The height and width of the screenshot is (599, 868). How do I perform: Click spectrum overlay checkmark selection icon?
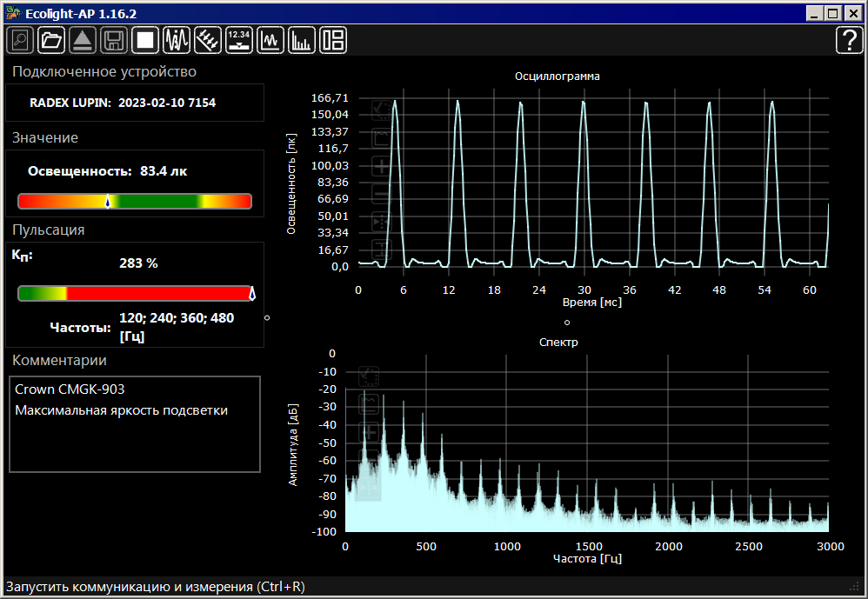pos(369,376)
